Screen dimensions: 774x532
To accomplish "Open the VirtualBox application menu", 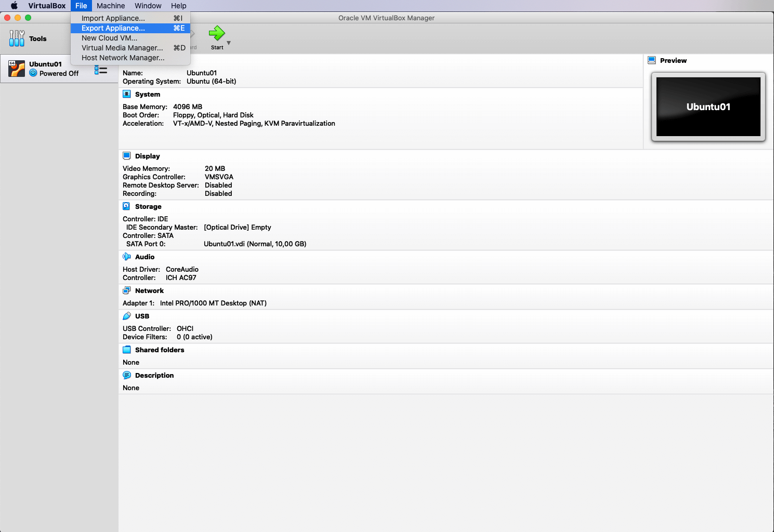I will (x=47, y=6).
